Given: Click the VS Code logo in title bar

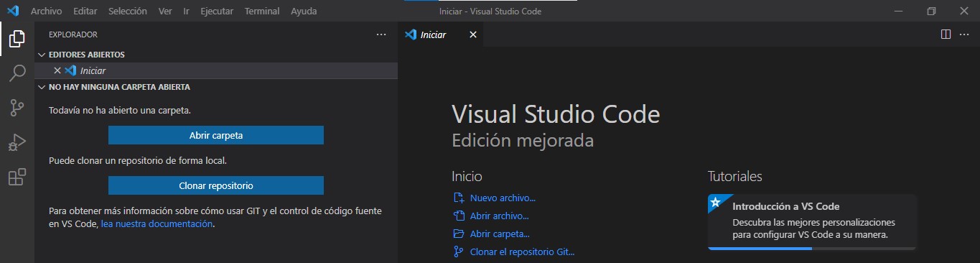Looking at the screenshot, I should (13, 11).
